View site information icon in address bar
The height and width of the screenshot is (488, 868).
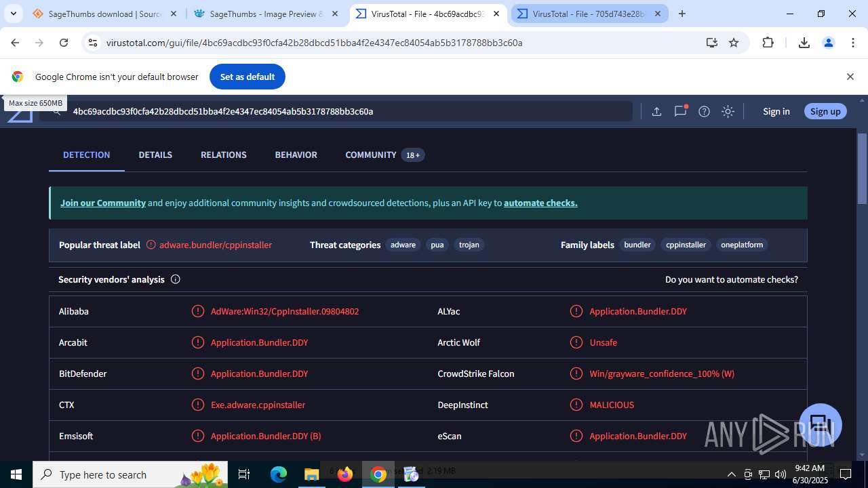tap(93, 43)
